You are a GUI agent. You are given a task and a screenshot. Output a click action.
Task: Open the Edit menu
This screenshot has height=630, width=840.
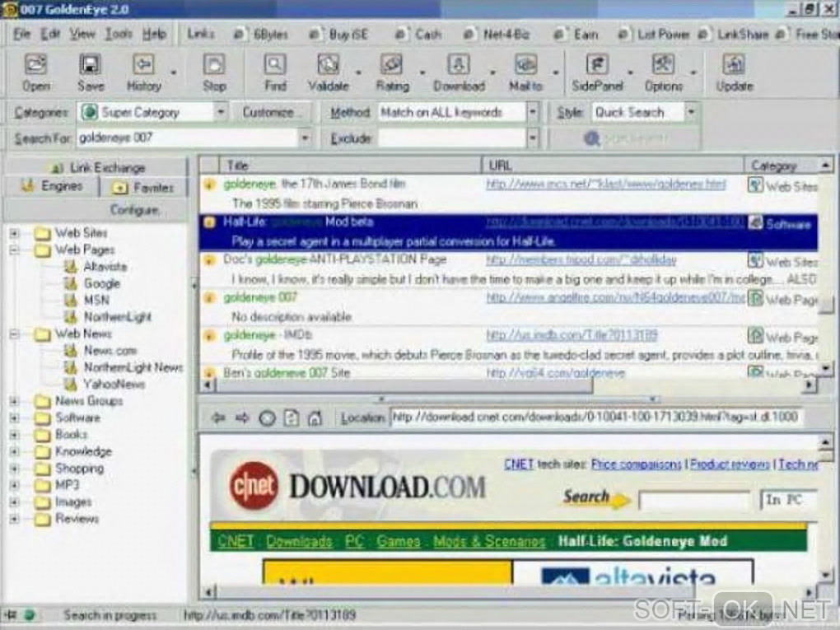pyautogui.click(x=50, y=34)
